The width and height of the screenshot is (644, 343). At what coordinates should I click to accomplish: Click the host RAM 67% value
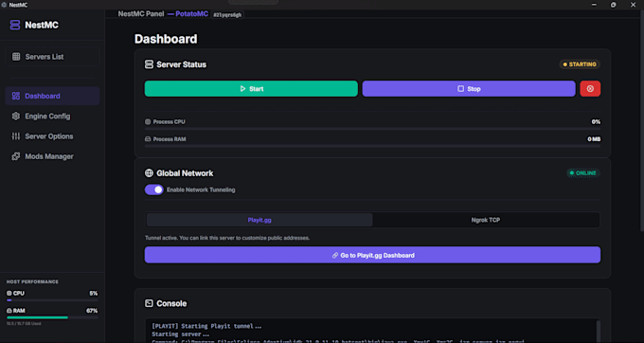[x=92, y=311]
